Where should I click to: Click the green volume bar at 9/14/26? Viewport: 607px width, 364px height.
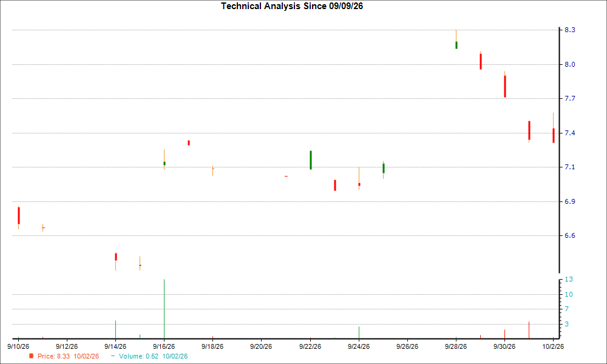[115, 329]
